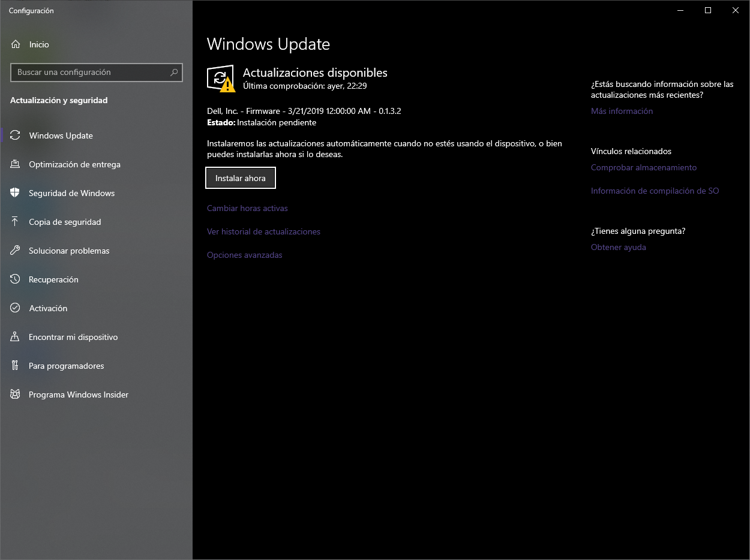The image size is (750, 560).
Task: Click the Obtener ayuda link
Action: 619,247
